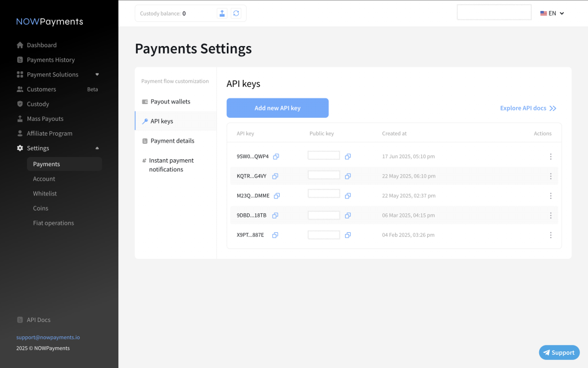Screen dimensions: 588x368
Task: Open actions menu for 9SW0...QWP4 key
Action: tap(550, 156)
